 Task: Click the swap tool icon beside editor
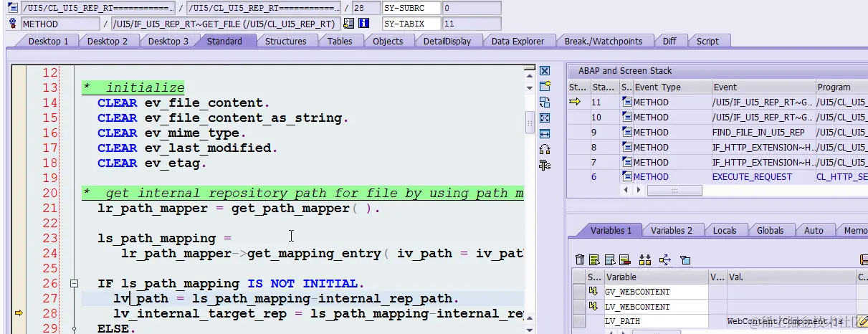click(x=545, y=102)
